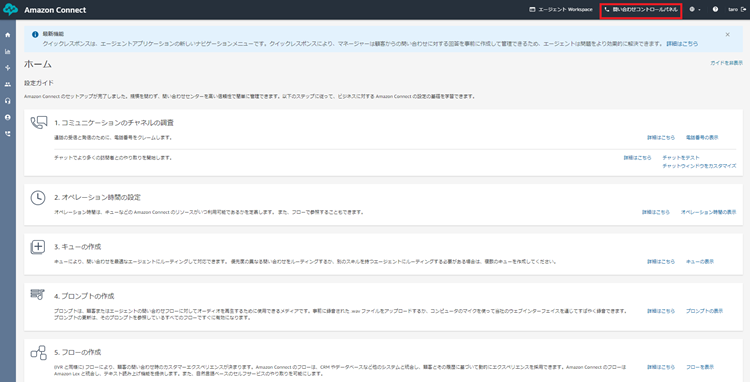Open the routing icon in the sidebar
750x382 pixels.
(8, 68)
